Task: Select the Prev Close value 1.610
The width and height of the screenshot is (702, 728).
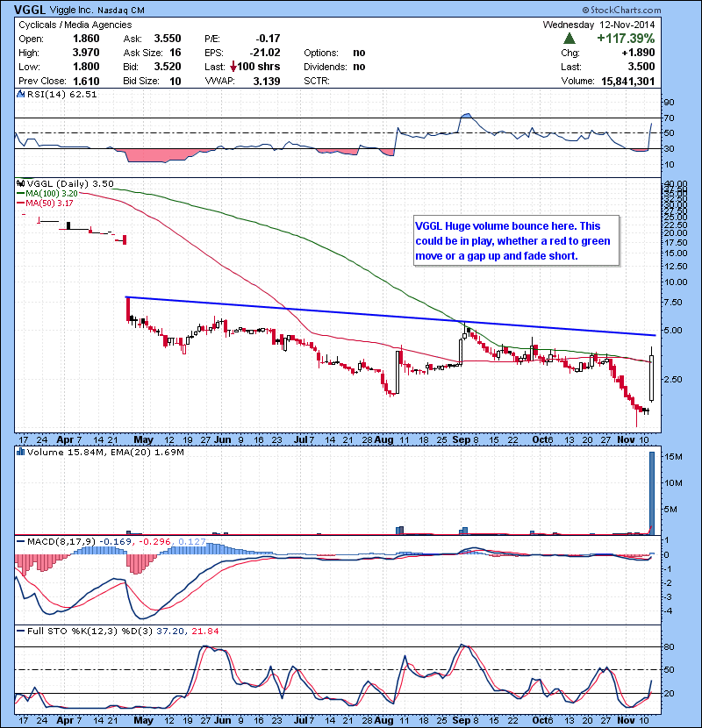Action: pyautogui.click(x=86, y=82)
